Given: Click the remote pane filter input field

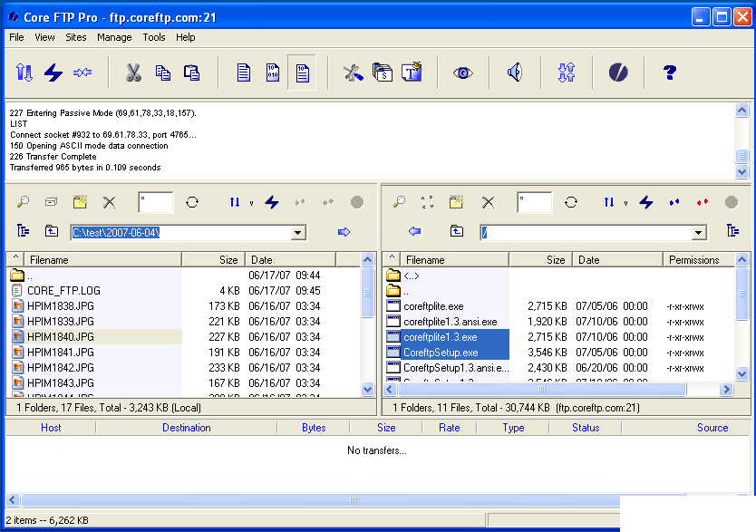Looking at the screenshot, I should point(535,202).
